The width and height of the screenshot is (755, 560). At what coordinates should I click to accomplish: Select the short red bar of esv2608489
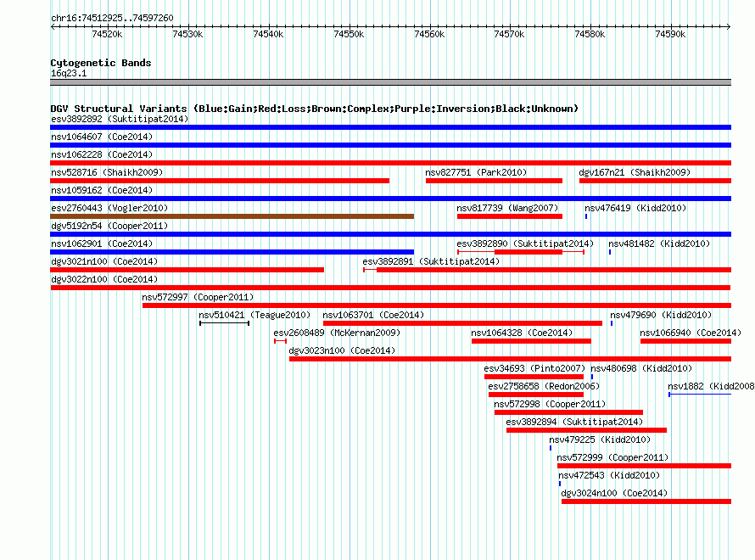pyautogui.click(x=280, y=341)
